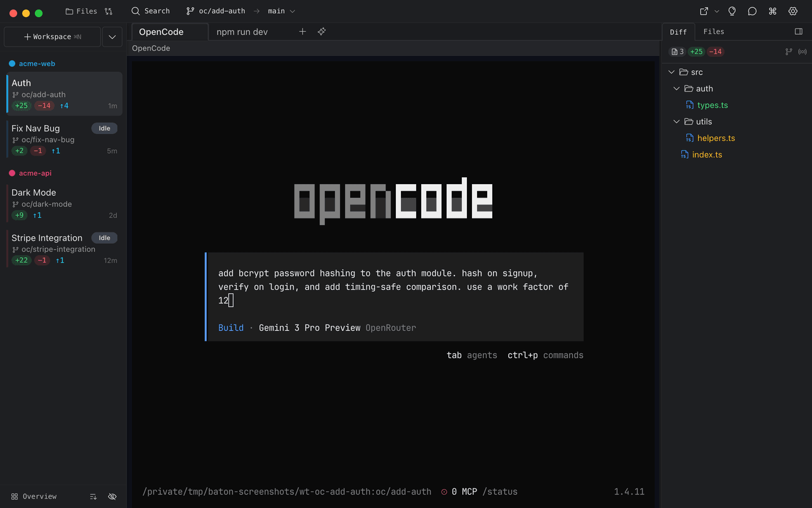This screenshot has height=508, width=812.
Task: Open the dropdown beside Workspace button
Action: coord(112,37)
